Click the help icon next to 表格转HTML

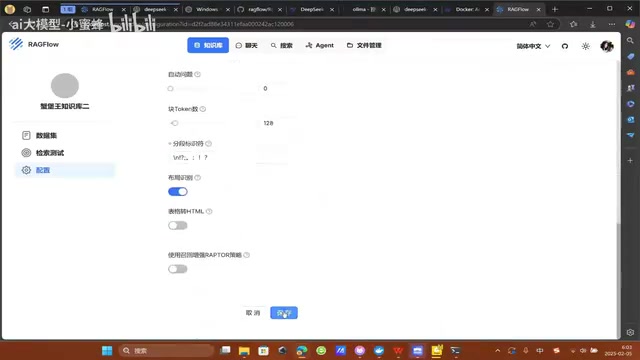209,211
